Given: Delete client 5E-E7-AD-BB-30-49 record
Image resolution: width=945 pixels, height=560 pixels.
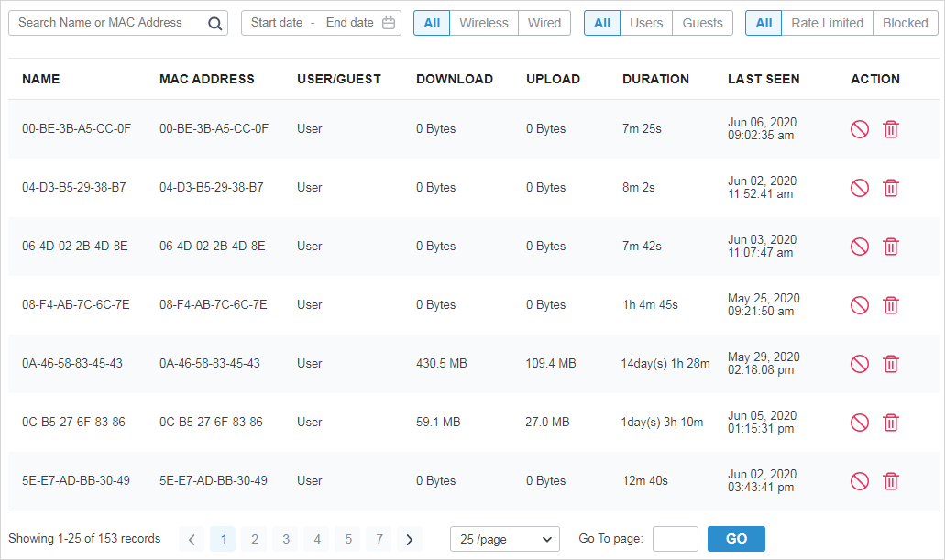Looking at the screenshot, I should tap(891, 481).
